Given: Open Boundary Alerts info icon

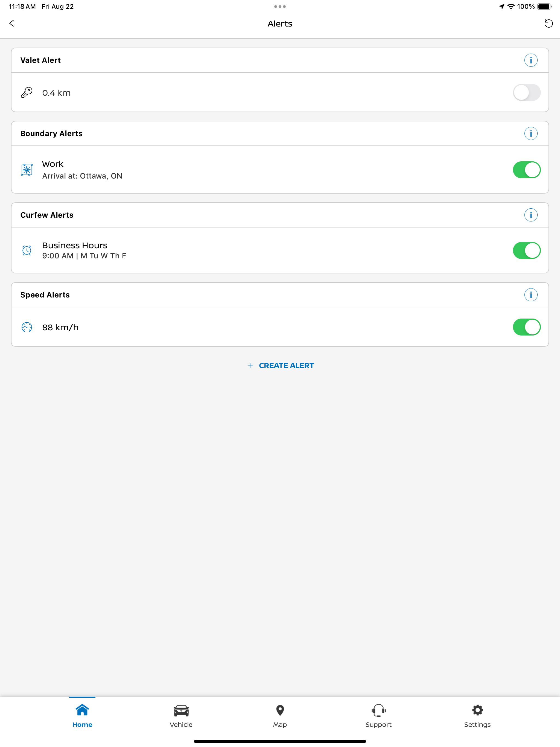Looking at the screenshot, I should 531,133.
